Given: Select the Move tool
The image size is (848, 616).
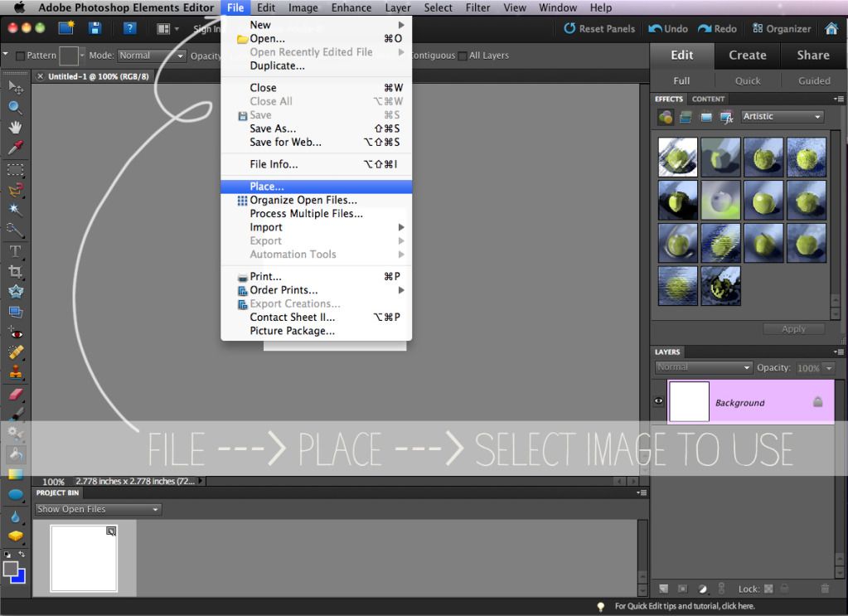Looking at the screenshot, I should pyautogui.click(x=16, y=87).
